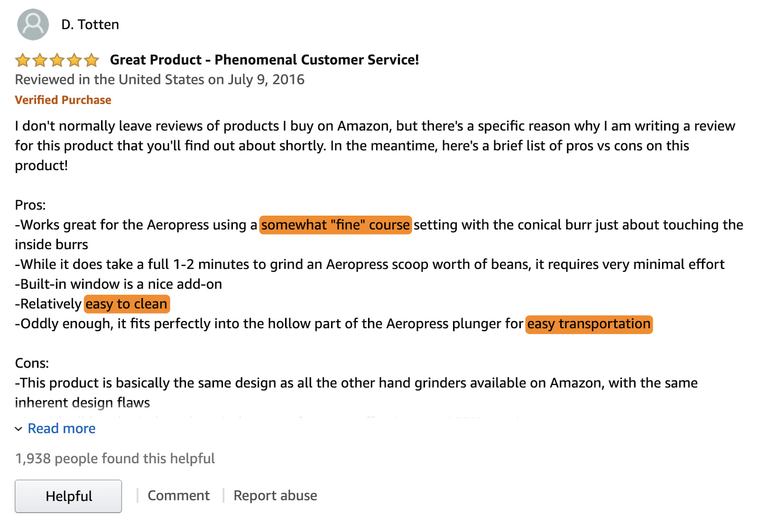The height and width of the screenshot is (532, 759).
Task: Click the highlighted phrase somewhat fine course
Action: point(335,225)
